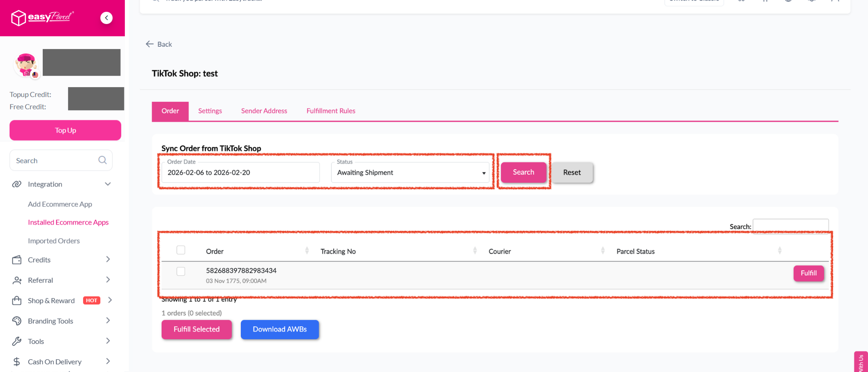
Task: Click the Referral person icon
Action: click(x=17, y=280)
